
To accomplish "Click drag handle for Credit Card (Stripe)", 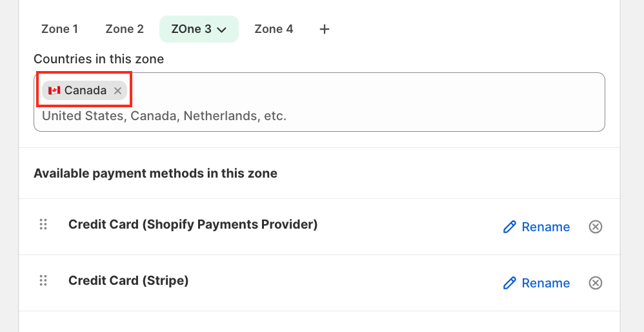I will pos(43,281).
